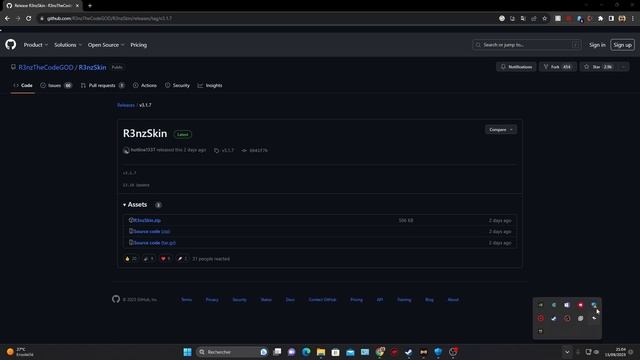Open the Insights tab
640x360 pixels.
(x=210, y=85)
